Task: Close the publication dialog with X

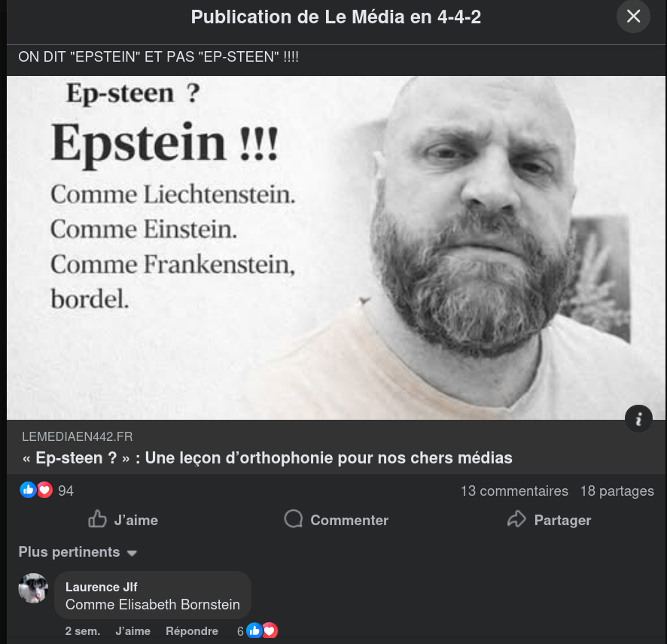Action: point(633,17)
